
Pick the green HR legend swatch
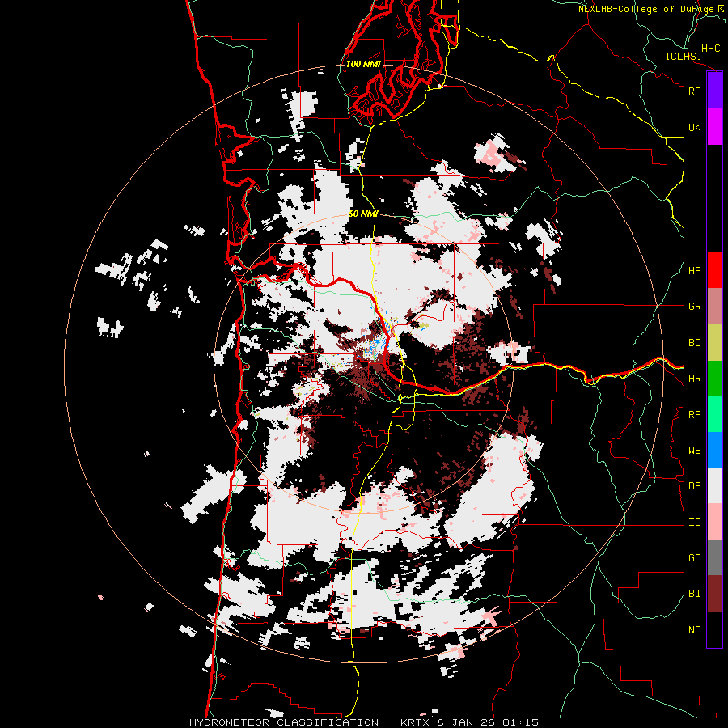714,379
